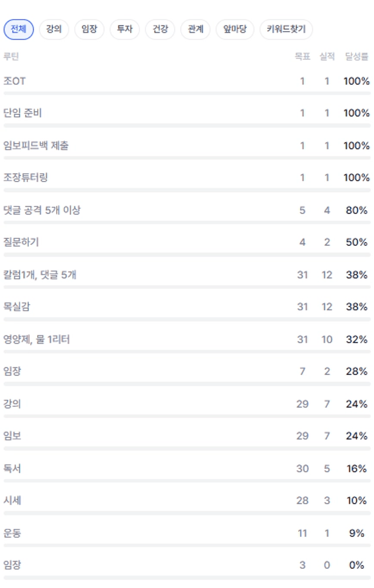Sort by the 달성률 column header
The width and height of the screenshot is (374, 588).
coord(357,57)
